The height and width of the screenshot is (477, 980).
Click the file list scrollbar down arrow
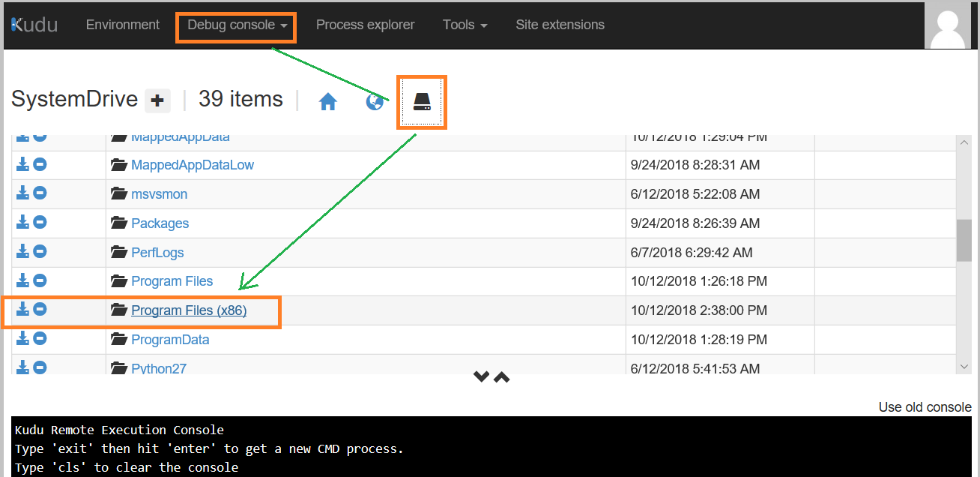pyautogui.click(x=964, y=366)
